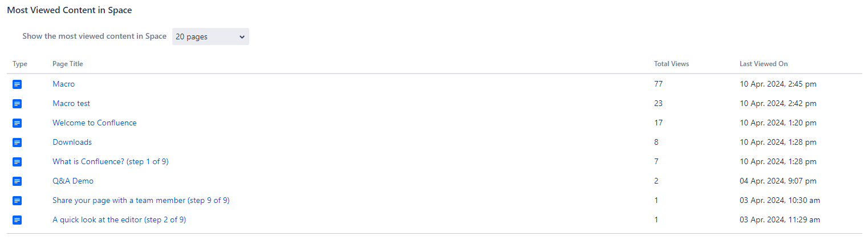The height and width of the screenshot is (244, 868).
Task: Go to Welcome to Confluence page
Action: 95,123
